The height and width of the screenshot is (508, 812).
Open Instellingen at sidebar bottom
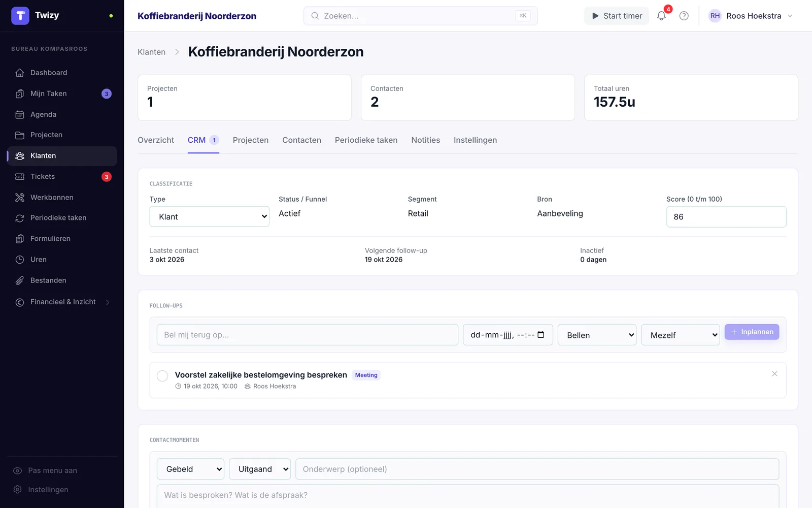pyautogui.click(x=48, y=490)
